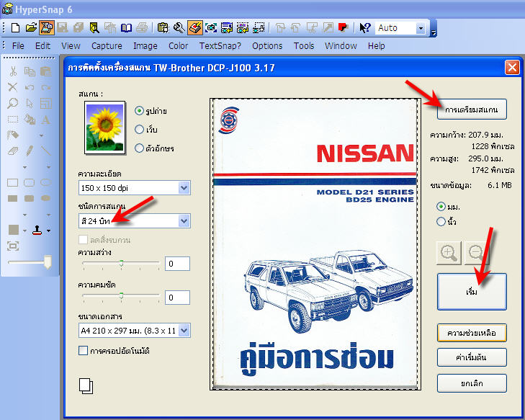
Task: Select the pencil drawing tool
Action: pos(30,151)
